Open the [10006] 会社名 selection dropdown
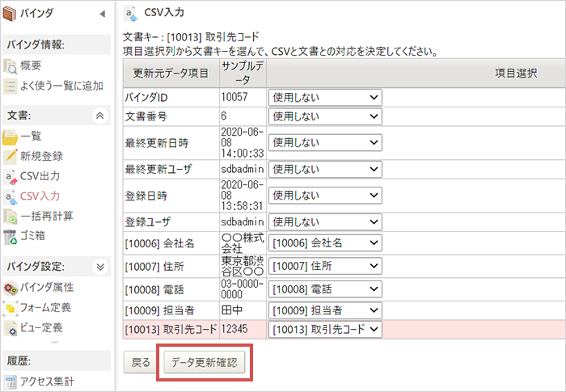The width and height of the screenshot is (566, 392). (325, 243)
